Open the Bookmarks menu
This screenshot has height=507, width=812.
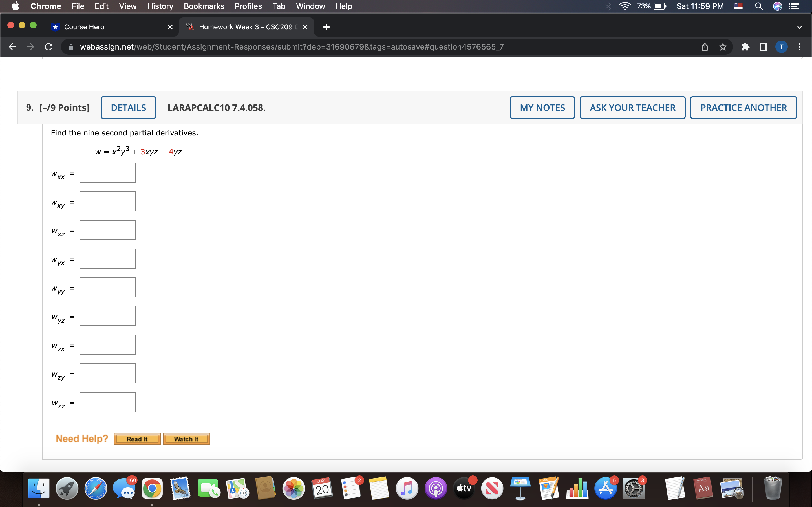point(204,6)
